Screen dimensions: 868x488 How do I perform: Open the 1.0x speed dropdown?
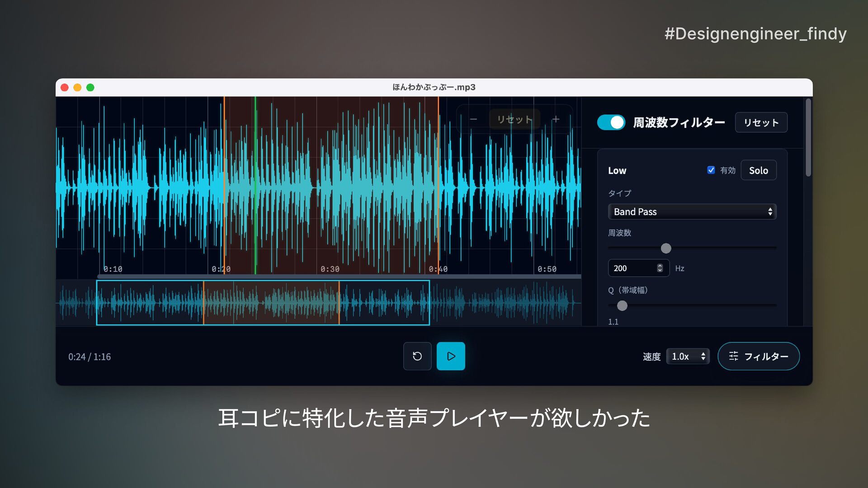[688, 356]
